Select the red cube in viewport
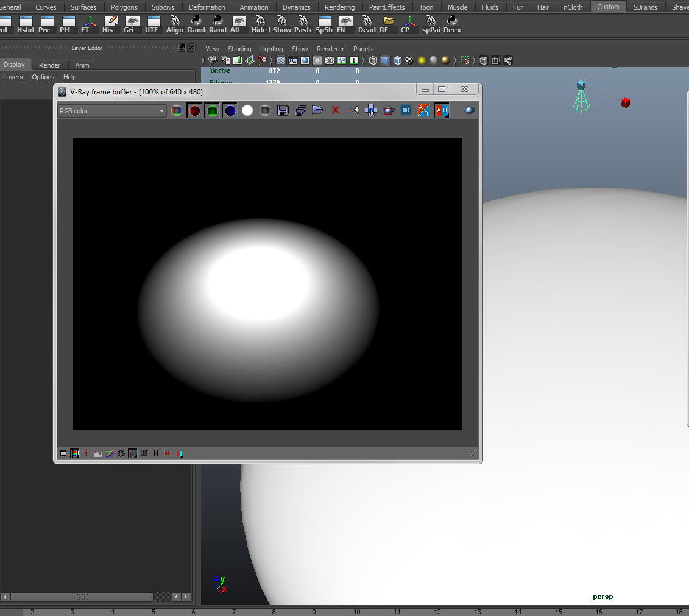The height and width of the screenshot is (616, 689). coord(626,102)
